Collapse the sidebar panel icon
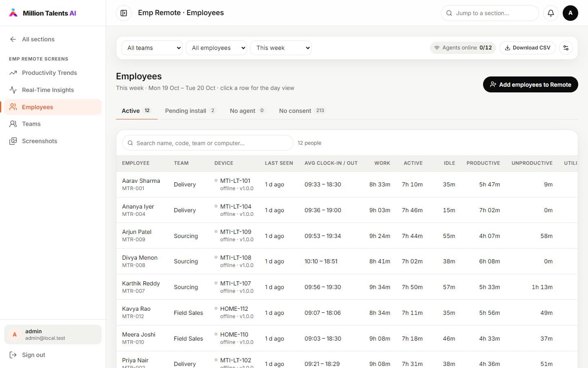588x368 pixels. 124,13
